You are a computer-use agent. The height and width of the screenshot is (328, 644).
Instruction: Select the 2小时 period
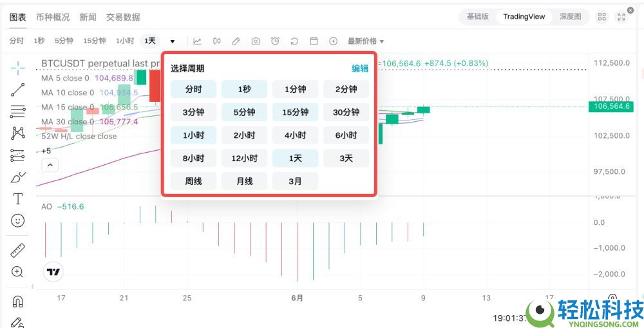click(244, 135)
